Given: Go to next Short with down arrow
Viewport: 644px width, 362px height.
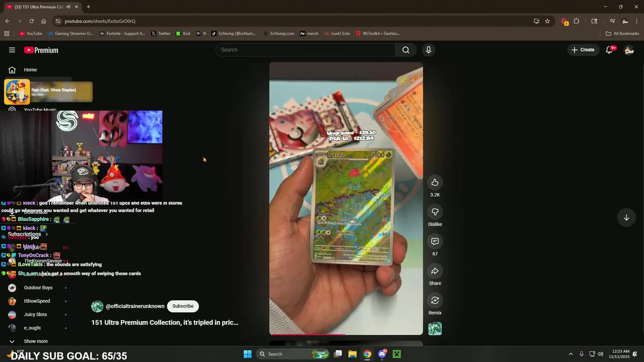Looking at the screenshot, I should pyautogui.click(x=626, y=218).
